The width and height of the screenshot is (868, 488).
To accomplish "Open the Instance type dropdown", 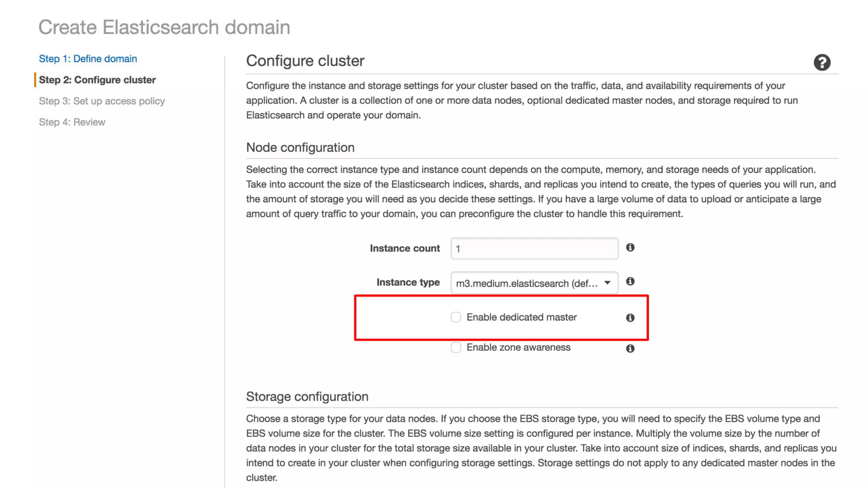I will (527, 283).
